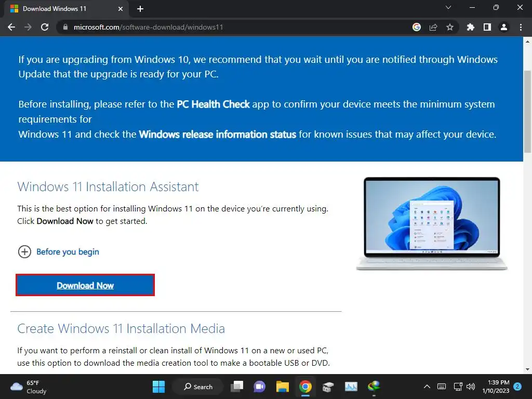Bookmark this page with star icon

pos(450,27)
